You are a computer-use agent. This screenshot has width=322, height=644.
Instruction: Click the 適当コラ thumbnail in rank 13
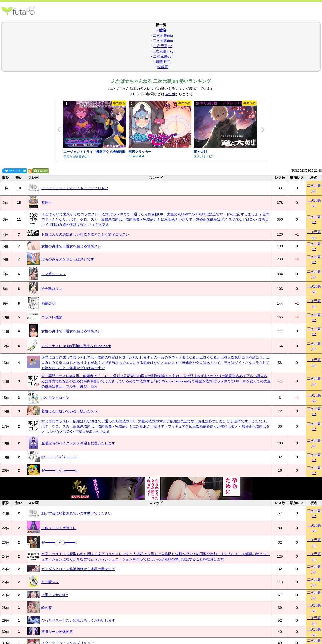pyautogui.click(x=33, y=362)
